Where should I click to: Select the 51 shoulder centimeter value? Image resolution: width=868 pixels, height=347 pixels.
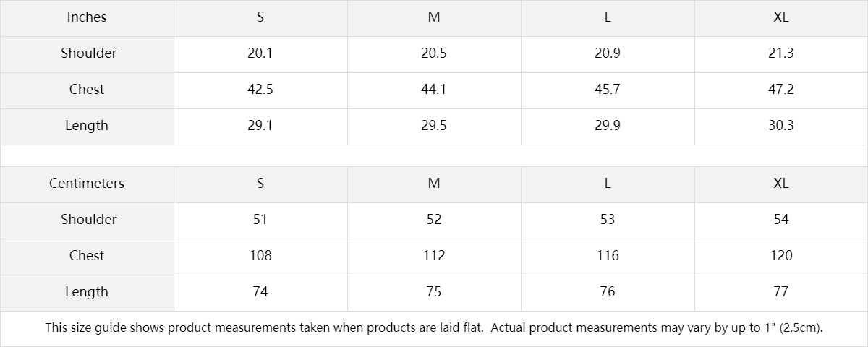tap(260, 220)
